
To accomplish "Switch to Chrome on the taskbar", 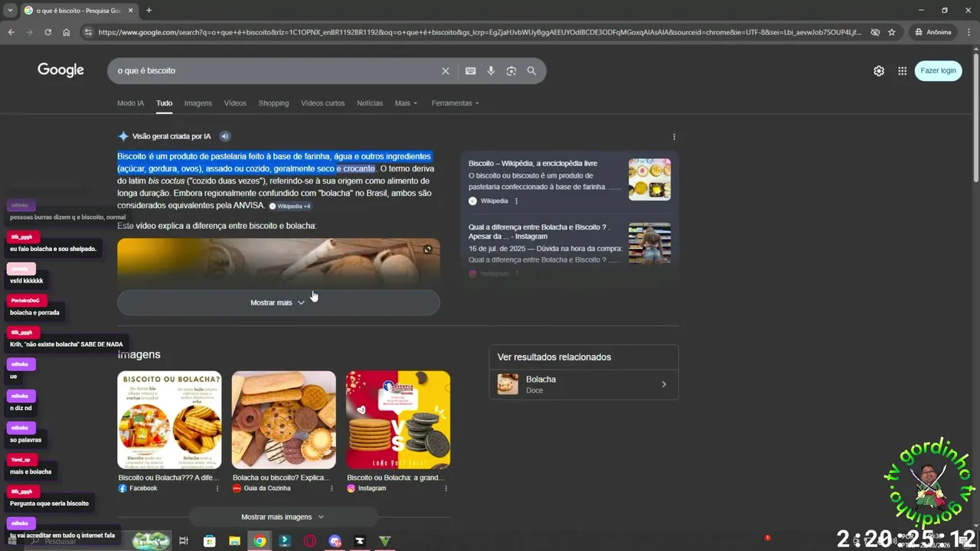I will tap(260, 541).
